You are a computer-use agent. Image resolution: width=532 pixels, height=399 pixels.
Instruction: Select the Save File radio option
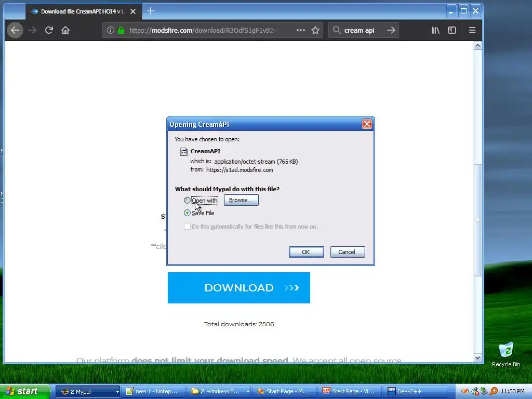tap(187, 213)
